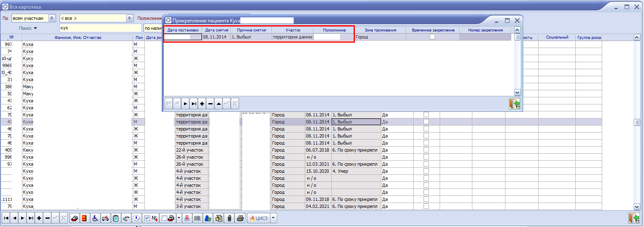Open the balance scales icon
This screenshot has height=227, width=644.
click(x=126, y=218)
